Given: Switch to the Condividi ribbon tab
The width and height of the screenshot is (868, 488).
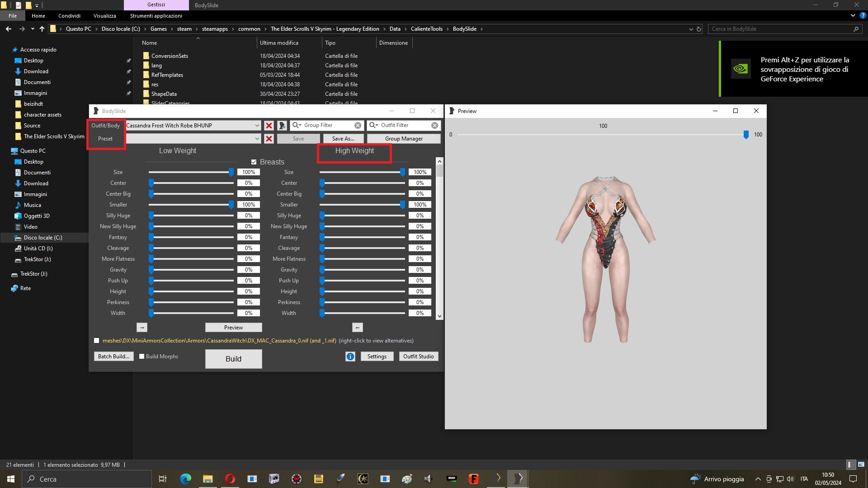Looking at the screenshot, I should click(x=69, y=16).
